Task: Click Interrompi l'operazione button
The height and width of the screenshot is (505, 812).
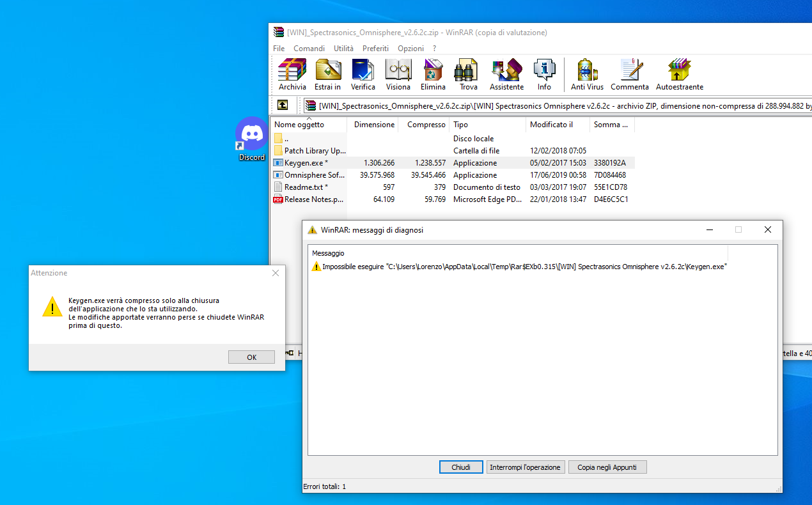Action: pyautogui.click(x=525, y=467)
